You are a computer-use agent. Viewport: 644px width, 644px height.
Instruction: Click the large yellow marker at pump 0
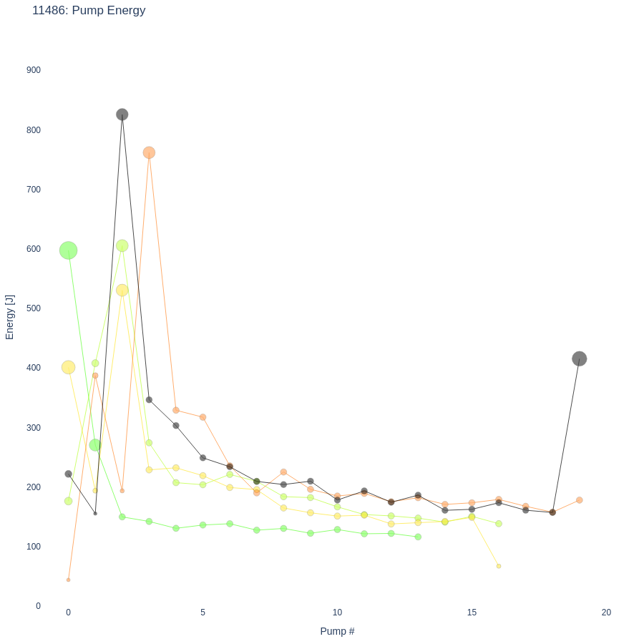[69, 367]
